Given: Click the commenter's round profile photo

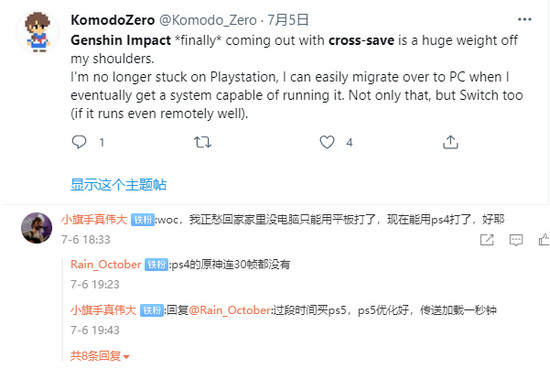Looking at the screenshot, I should tap(36, 228).
